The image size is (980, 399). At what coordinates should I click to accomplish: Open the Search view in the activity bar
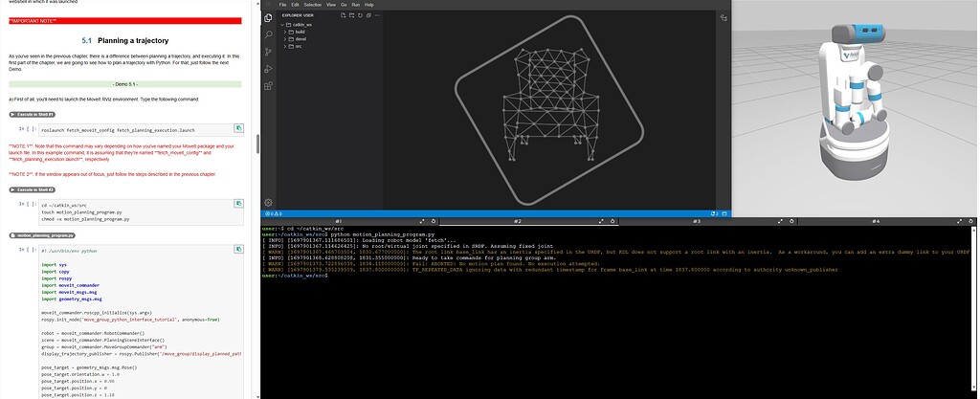coord(268,35)
